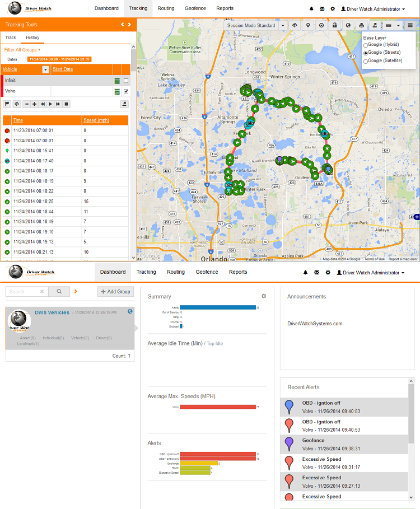
Task: Open the date range picker 11/24/2014
Action: pos(59,59)
